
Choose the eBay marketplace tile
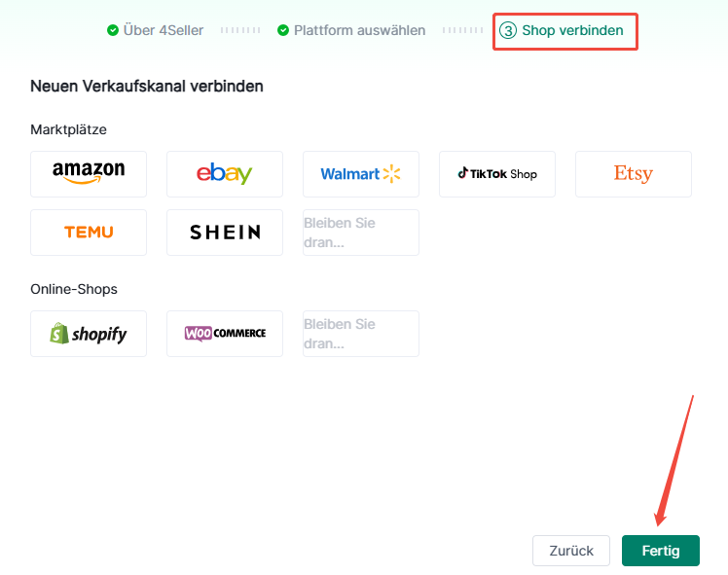coord(225,174)
